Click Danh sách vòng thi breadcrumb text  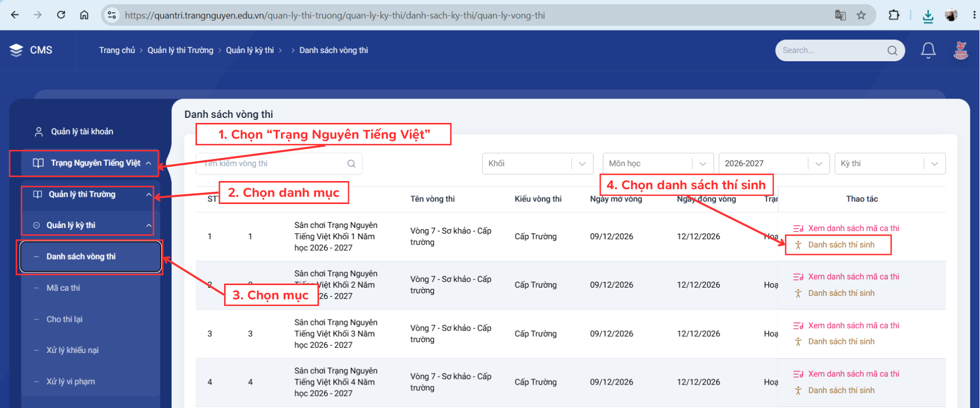333,50
